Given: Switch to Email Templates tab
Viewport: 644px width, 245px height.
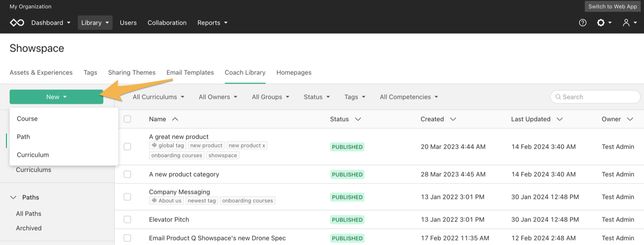Looking at the screenshot, I should [x=190, y=73].
